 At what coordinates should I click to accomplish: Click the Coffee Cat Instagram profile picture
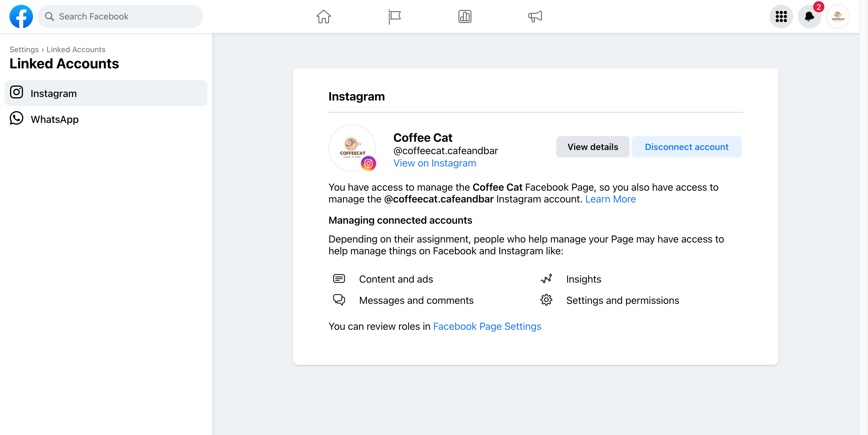tap(352, 148)
